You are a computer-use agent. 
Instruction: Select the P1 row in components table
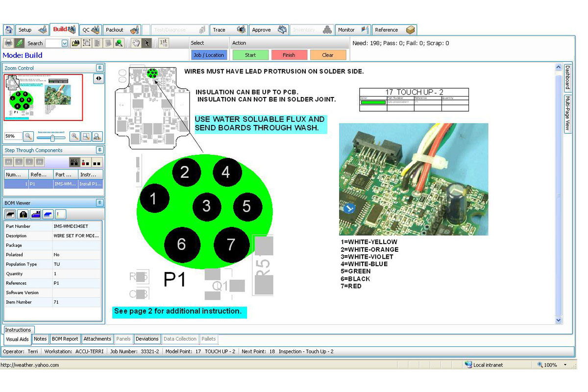click(x=54, y=184)
